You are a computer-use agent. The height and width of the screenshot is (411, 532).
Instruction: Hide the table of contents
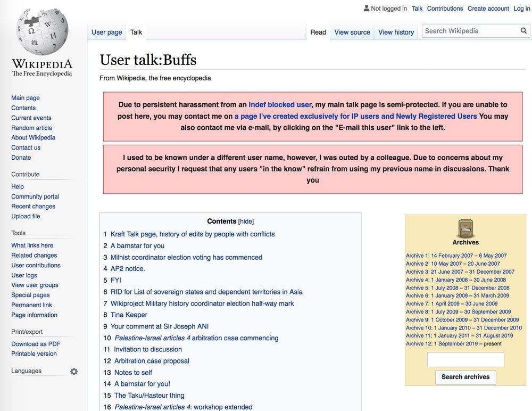coord(246,221)
